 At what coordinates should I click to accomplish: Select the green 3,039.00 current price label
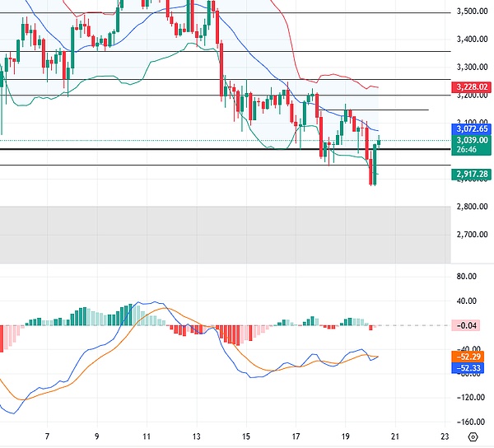point(471,140)
